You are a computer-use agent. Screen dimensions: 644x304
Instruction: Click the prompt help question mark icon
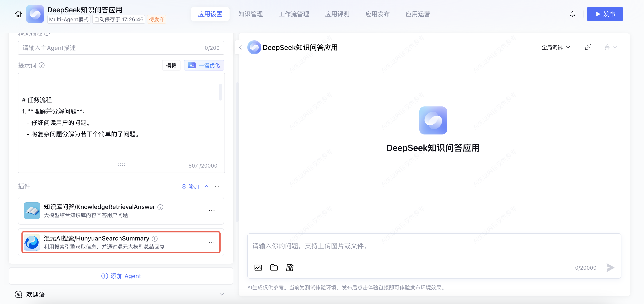click(x=42, y=65)
